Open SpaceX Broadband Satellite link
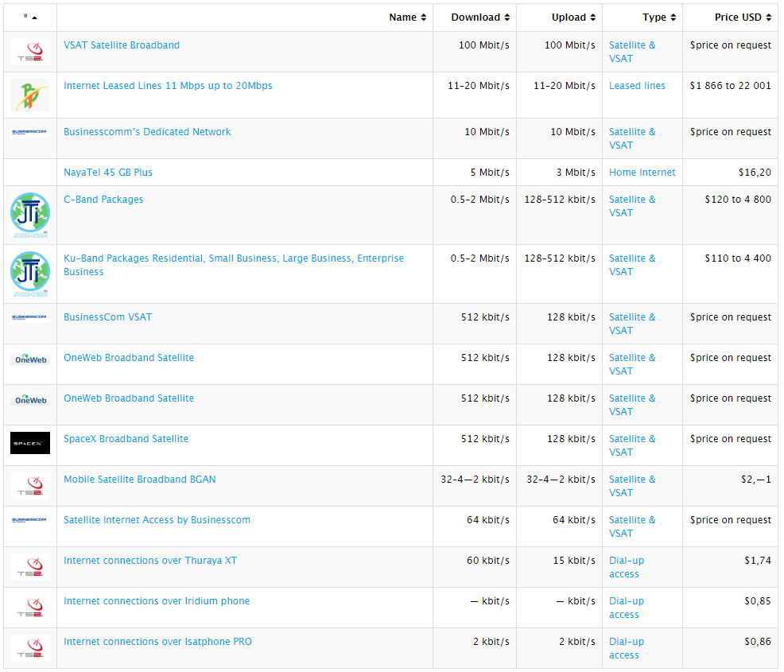Image resolution: width=784 pixels, height=672 pixels. (126, 438)
